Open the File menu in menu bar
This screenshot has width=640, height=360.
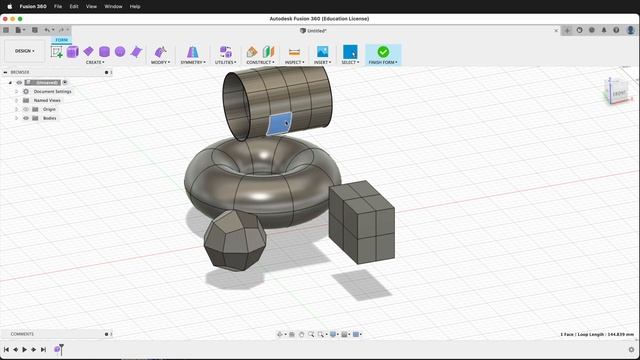[58, 7]
